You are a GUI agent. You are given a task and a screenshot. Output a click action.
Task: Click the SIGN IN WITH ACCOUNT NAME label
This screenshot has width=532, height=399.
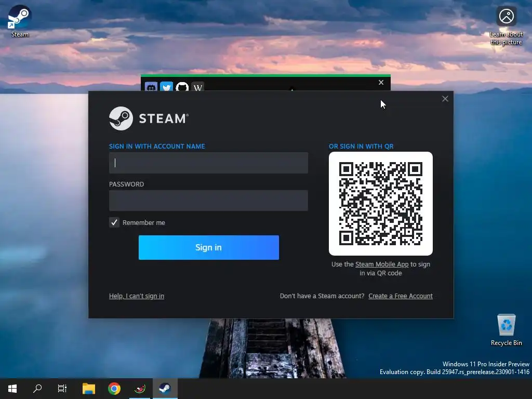(157, 146)
